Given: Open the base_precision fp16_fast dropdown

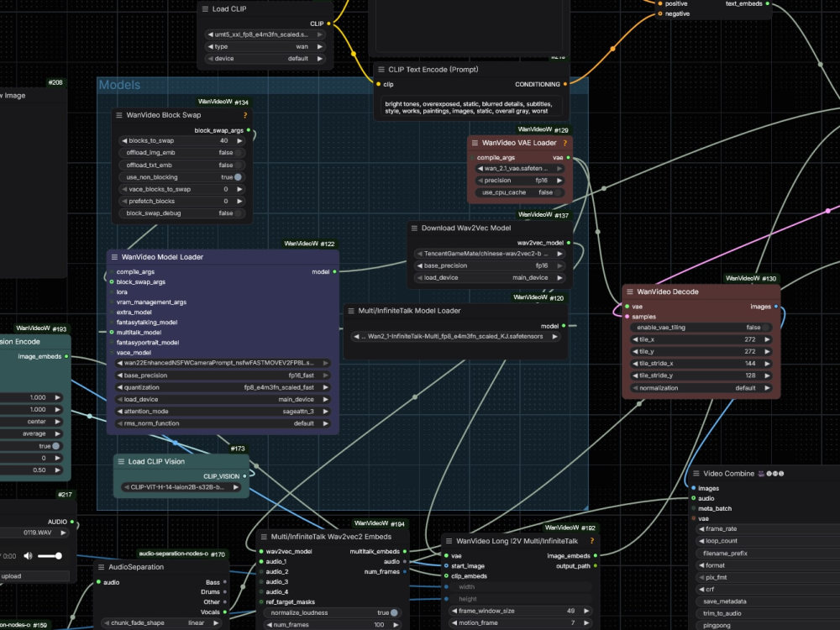Looking at the screenshot, I should [223, 375].
